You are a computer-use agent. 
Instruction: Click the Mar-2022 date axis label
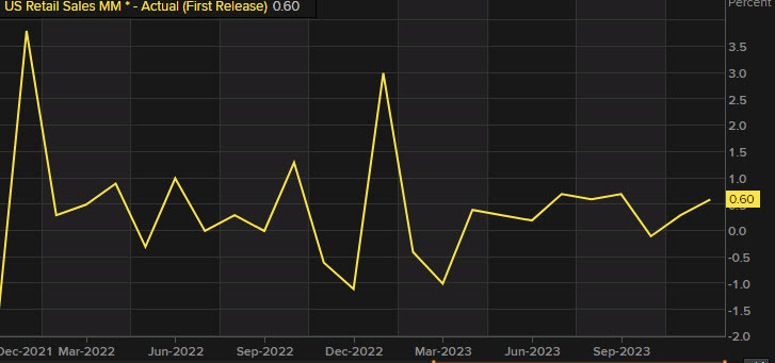point(86,352)
